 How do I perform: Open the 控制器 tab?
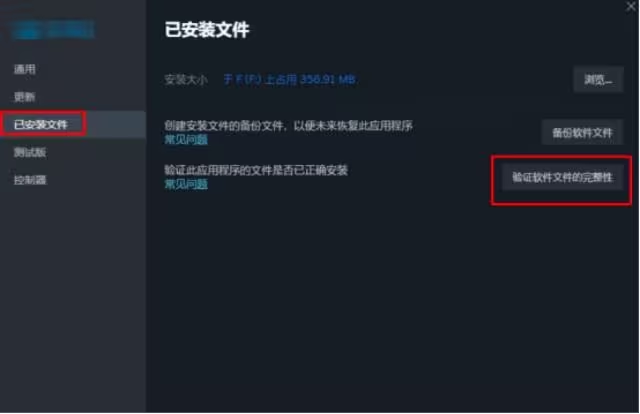(x=30, y=180)
